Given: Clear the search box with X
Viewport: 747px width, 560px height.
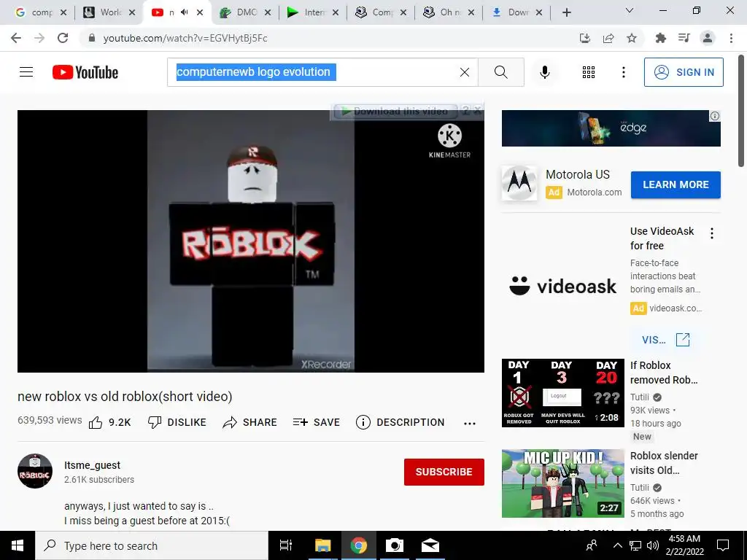Looking at the screenshot, I should click(465, 72).
